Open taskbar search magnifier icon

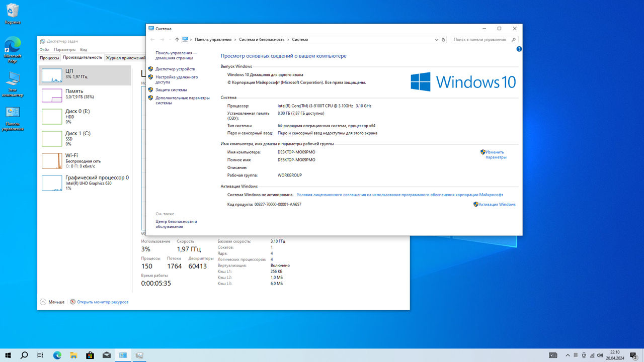coord(24,355)
